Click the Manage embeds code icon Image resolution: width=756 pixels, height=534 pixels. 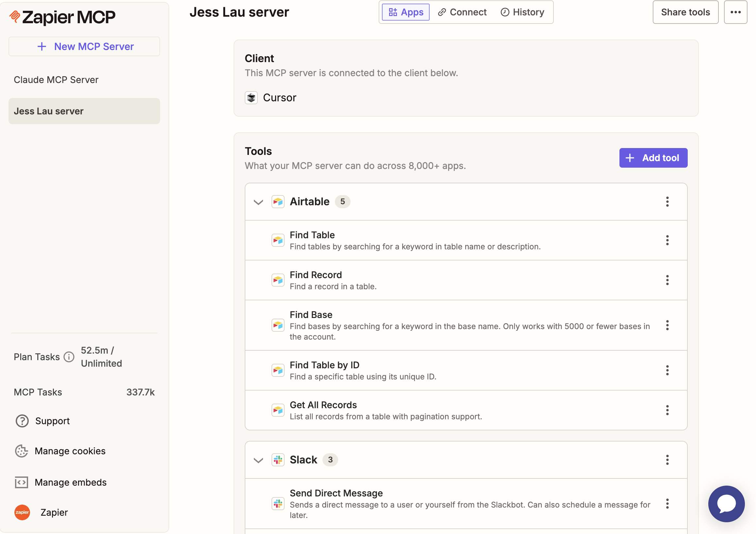22,482
